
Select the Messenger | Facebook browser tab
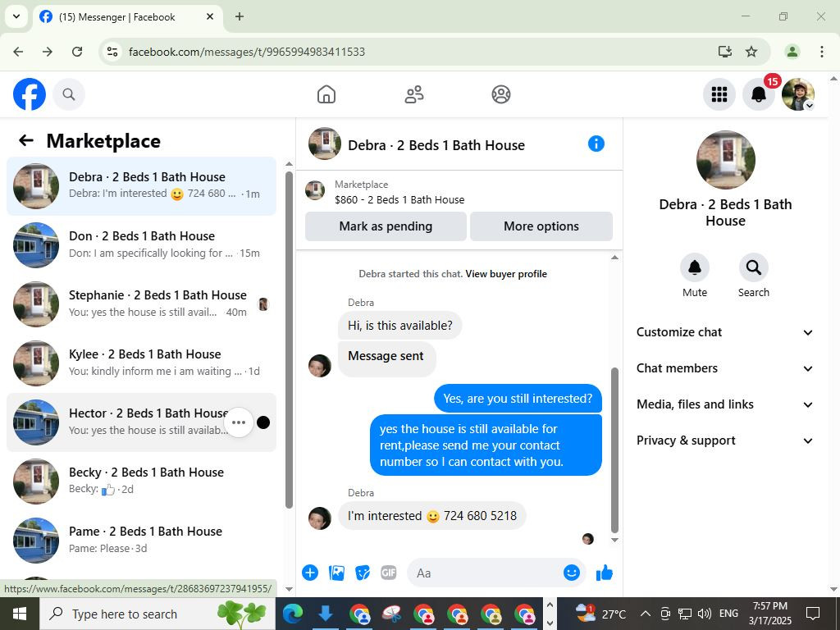click(127, 17)
